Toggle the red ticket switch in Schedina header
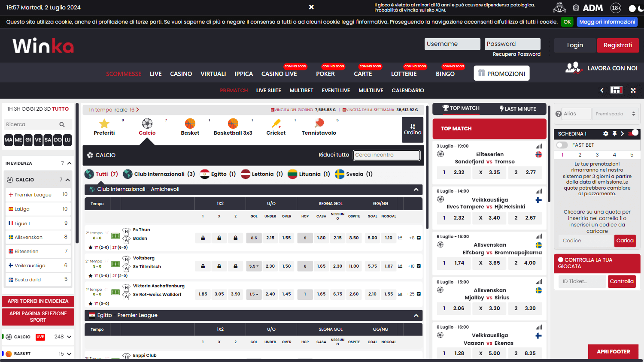 633,133
